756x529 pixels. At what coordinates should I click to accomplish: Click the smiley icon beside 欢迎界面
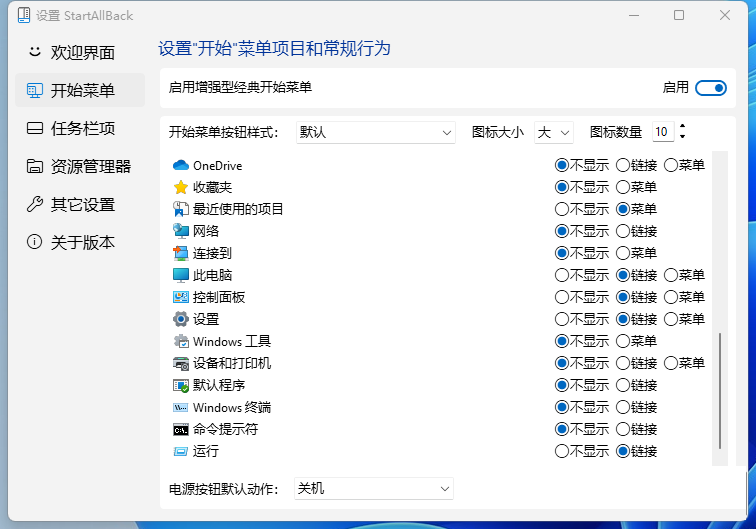click(x=35, y=51)
